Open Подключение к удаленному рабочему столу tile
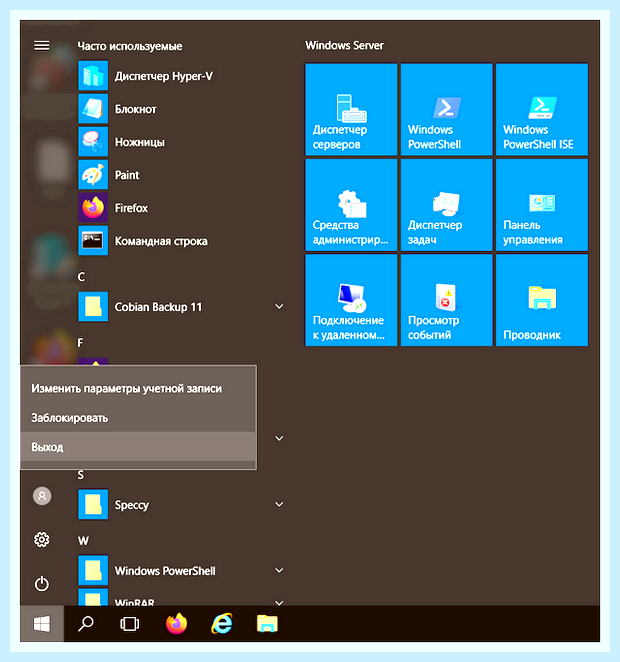This screenshot has width=620, height=662. (351, 300)
